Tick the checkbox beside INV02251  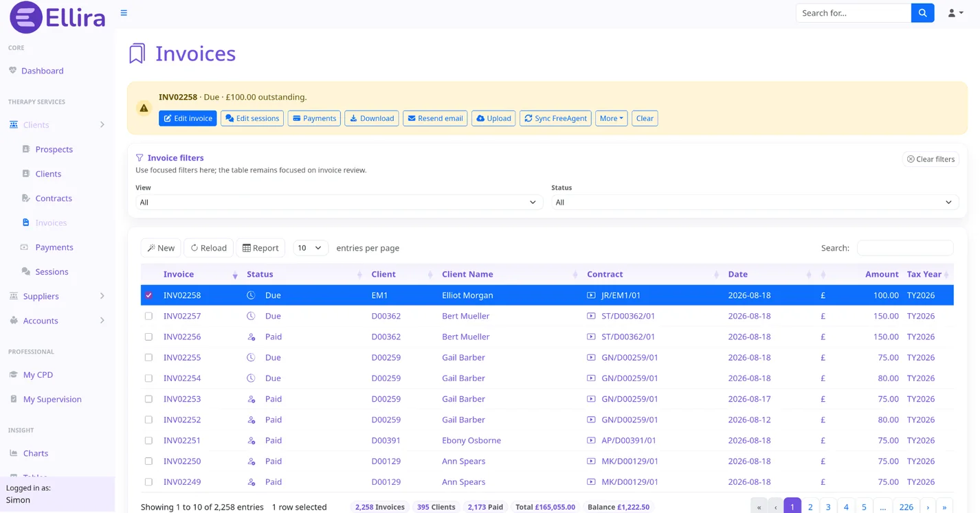[148, 440]
